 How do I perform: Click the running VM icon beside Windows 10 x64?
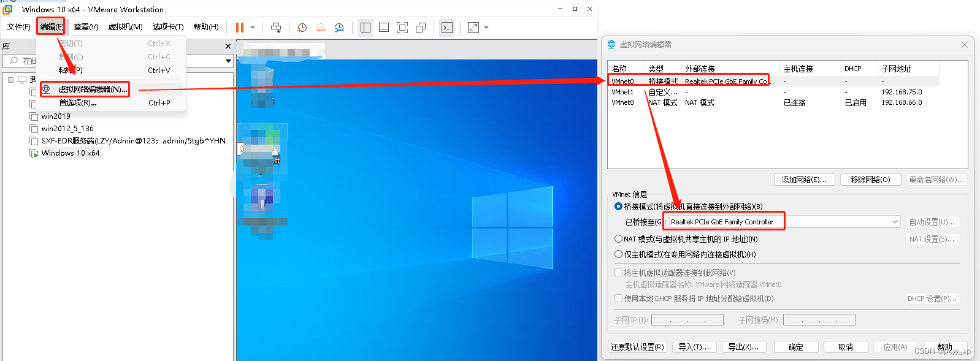(x=34, y=153)
